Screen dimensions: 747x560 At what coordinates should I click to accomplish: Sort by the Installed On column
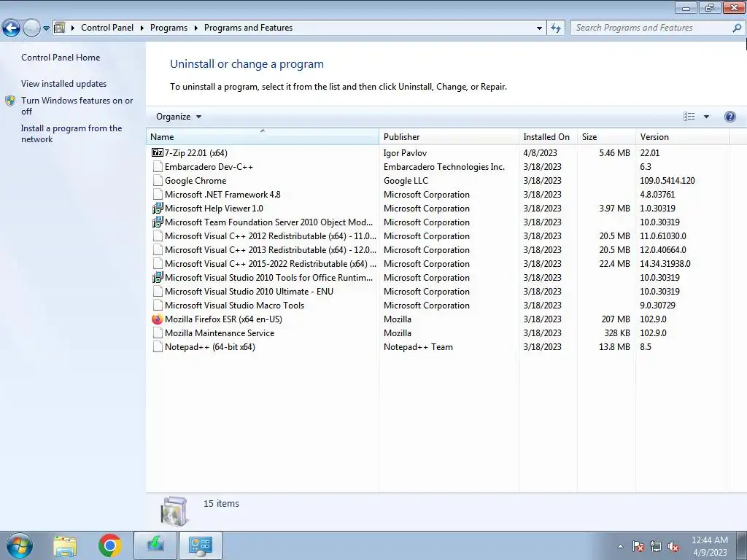(548, 136)
